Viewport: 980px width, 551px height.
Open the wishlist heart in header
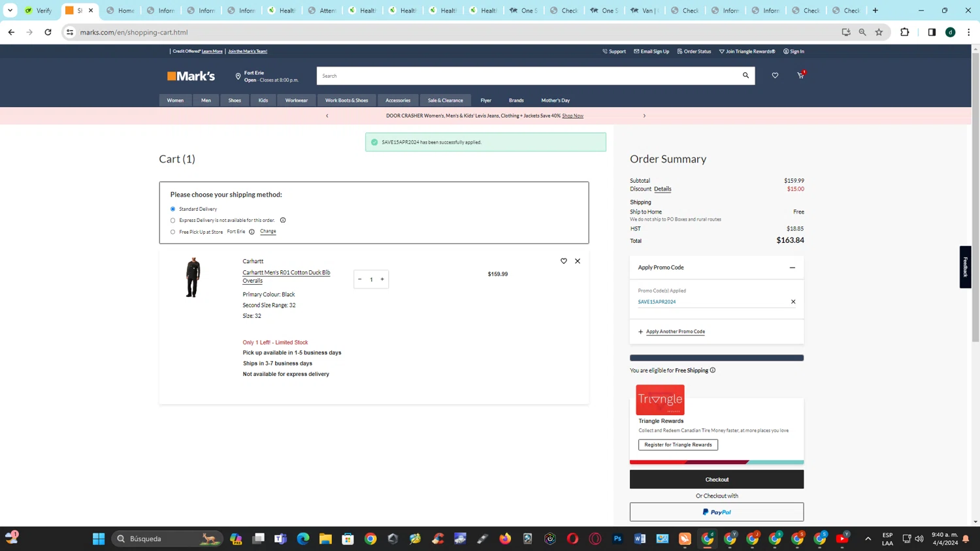(775, 76)
